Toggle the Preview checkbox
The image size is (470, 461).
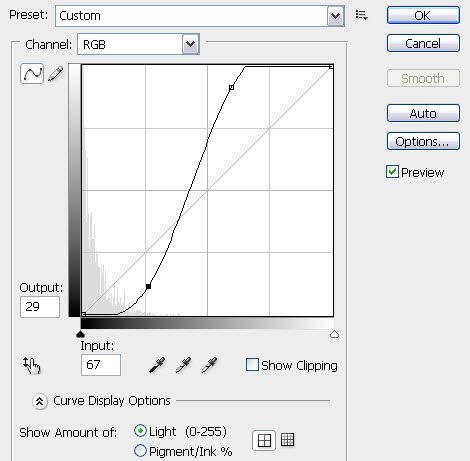coord(392,172)
